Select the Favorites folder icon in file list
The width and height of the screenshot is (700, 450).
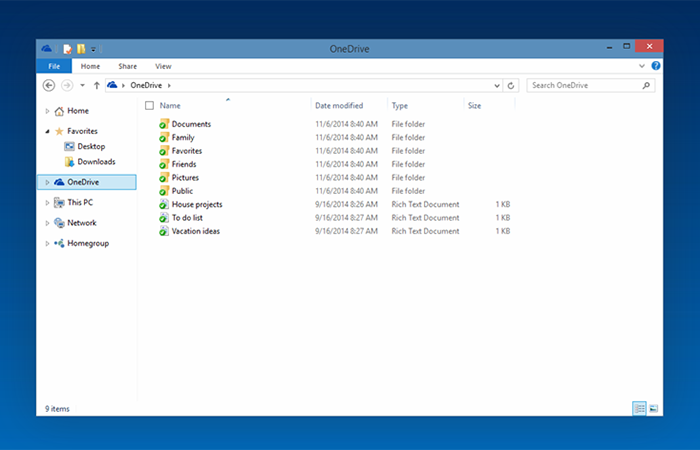pos(164,150)
